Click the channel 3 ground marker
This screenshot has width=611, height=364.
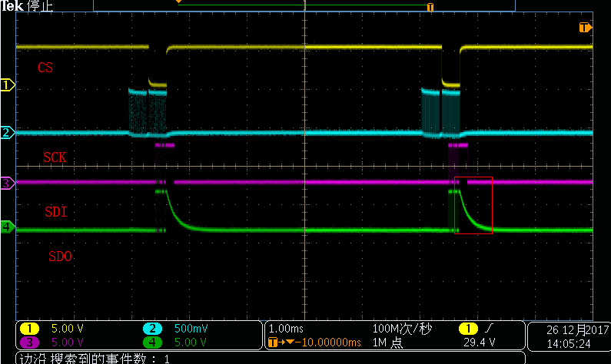click(x=7, y=183)
